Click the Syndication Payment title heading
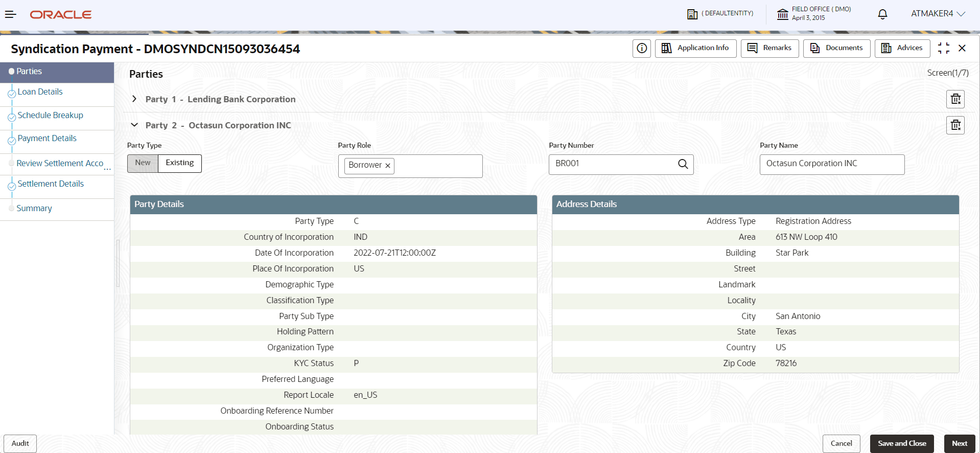This screenshot has width=980, height=453. coord(155,49)
